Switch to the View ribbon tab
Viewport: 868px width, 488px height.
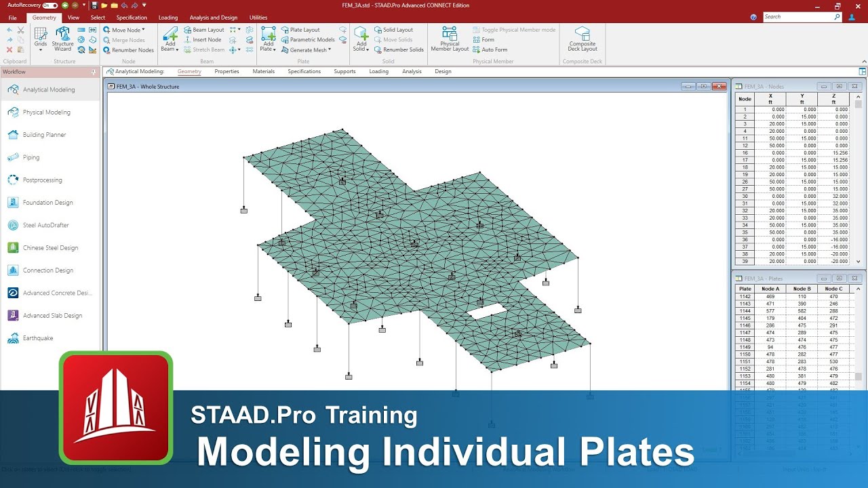click(73, 18)
